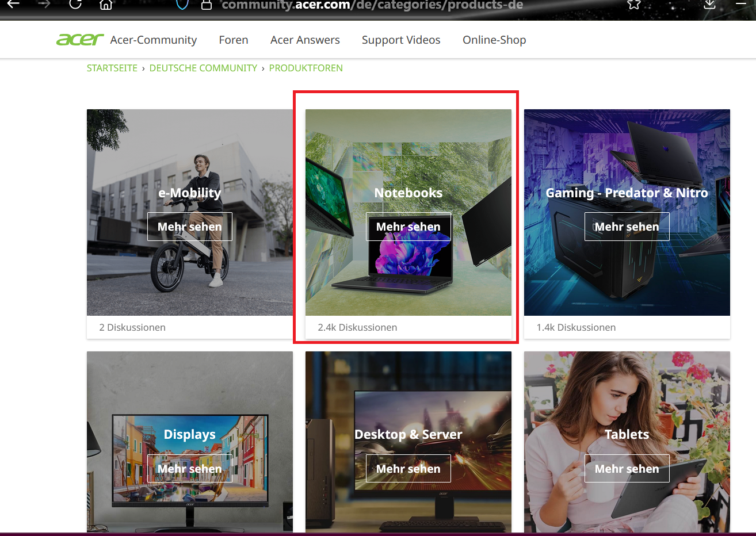756x536 pixels.
Task: Click Mehr sehen under Notebooks
Action: [408, 227]
